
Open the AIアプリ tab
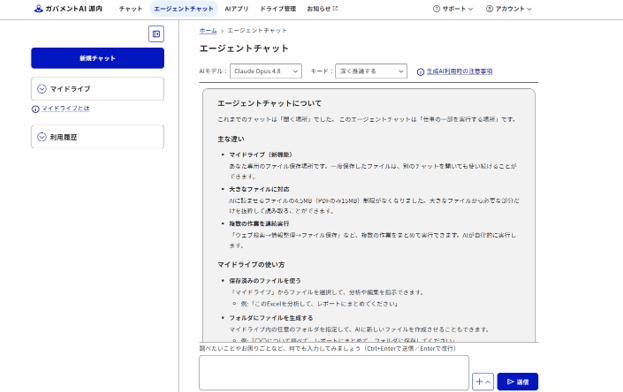(x=236, y=8)
